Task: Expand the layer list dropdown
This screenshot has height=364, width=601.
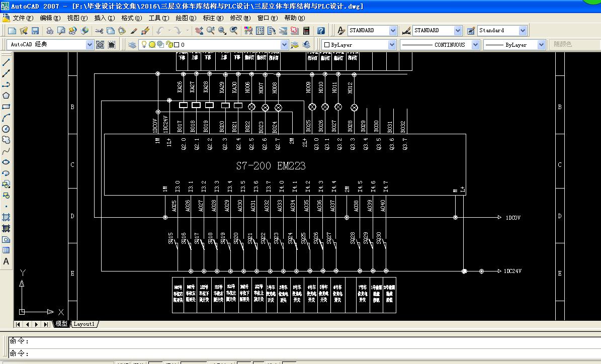Action: tap(284, 45)
